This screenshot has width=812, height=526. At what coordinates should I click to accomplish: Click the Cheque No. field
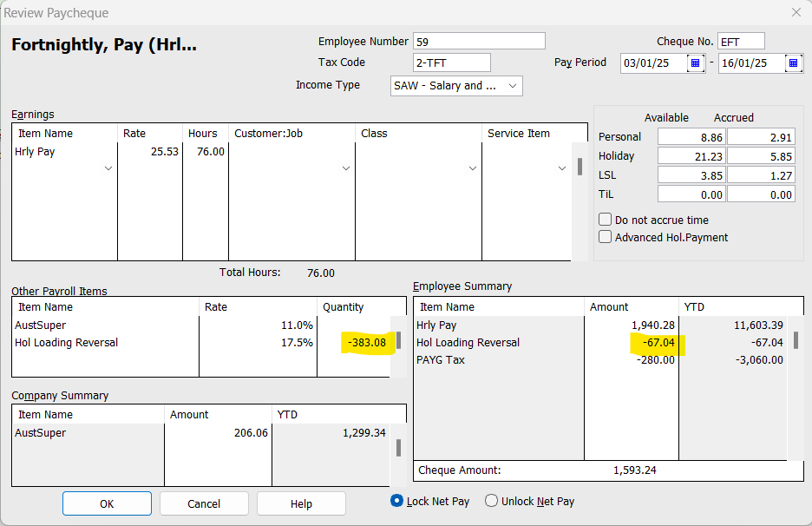pos(741,42)
